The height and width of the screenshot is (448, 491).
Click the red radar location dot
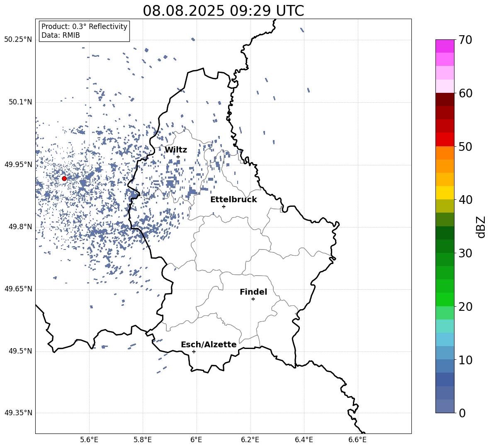coord(64,179)
